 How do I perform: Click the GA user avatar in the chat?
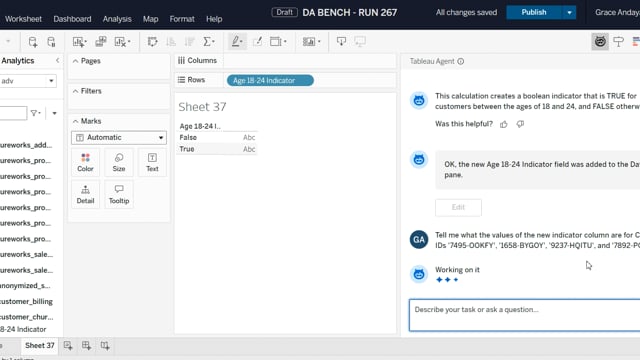(419, 240)
